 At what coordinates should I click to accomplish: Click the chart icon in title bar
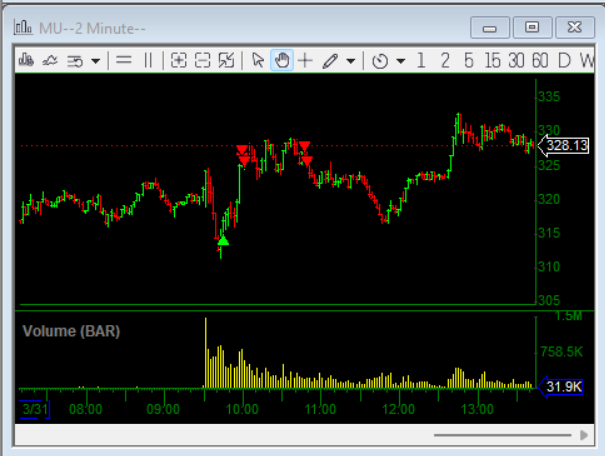(x=23, y=27)
